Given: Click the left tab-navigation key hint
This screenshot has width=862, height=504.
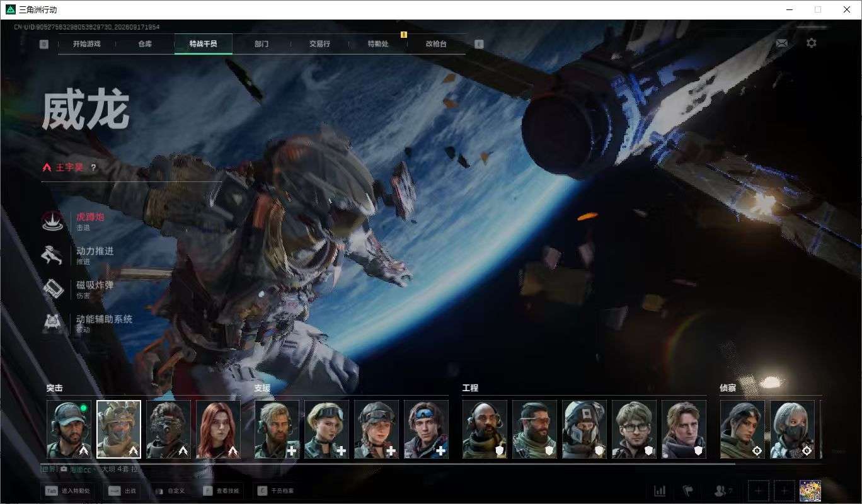Looking at the screenshot, I should coord(44,44).
